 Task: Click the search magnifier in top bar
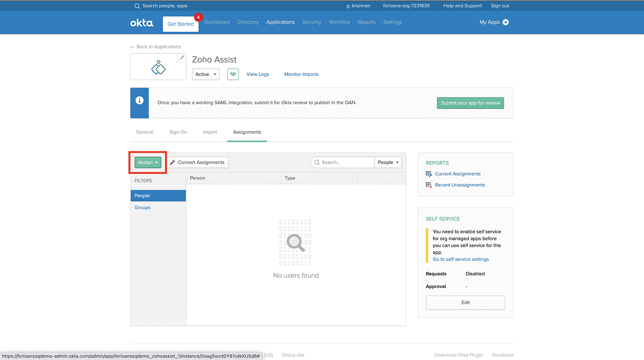point(137,6)
